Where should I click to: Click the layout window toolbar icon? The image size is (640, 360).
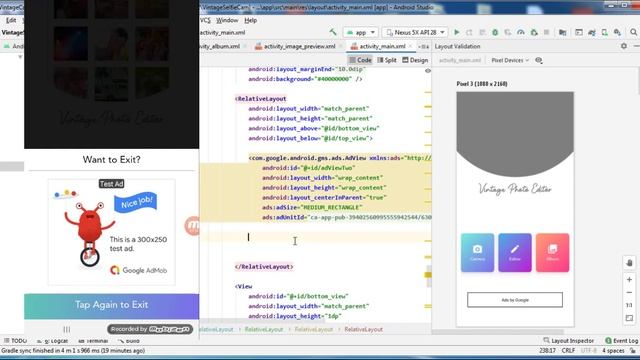[579, 32]
